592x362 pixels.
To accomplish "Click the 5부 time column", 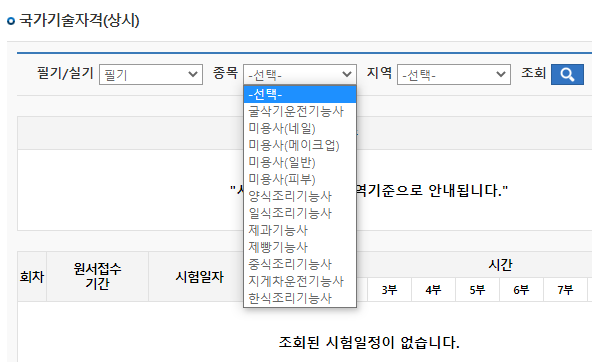I will [477, 290].
